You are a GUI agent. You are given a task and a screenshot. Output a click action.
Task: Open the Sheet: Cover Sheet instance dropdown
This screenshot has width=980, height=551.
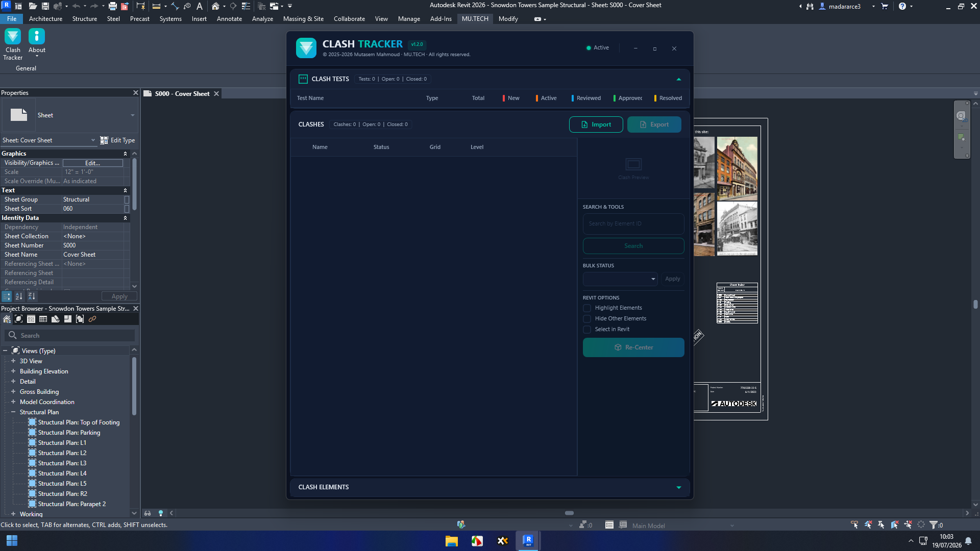pyautogui.click(x=49, y=140)
